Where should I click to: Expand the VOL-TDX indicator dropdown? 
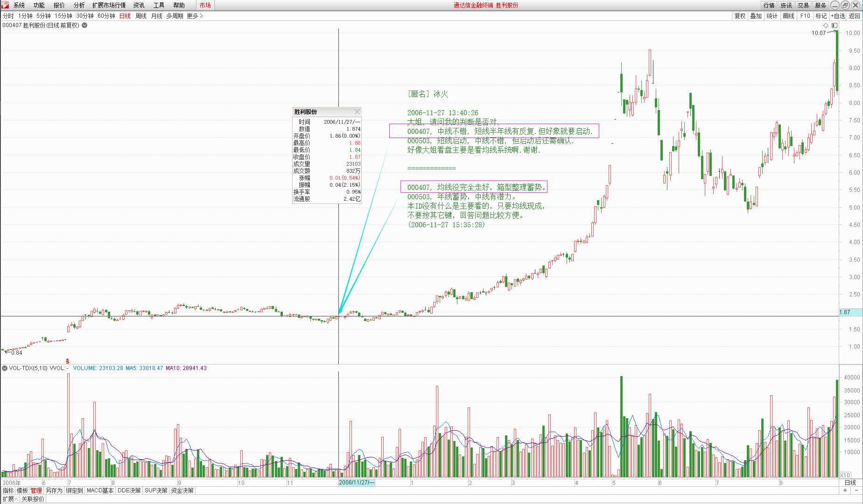coord(5,368)
